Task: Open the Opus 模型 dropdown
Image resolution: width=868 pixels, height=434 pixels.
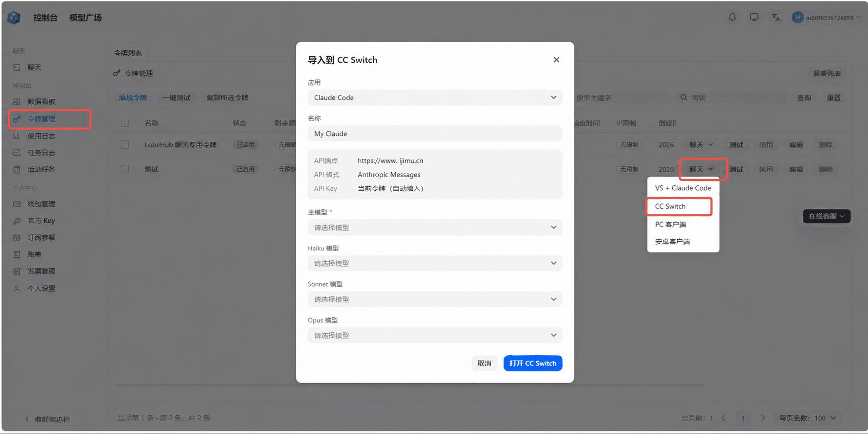Action: point(435,335)
